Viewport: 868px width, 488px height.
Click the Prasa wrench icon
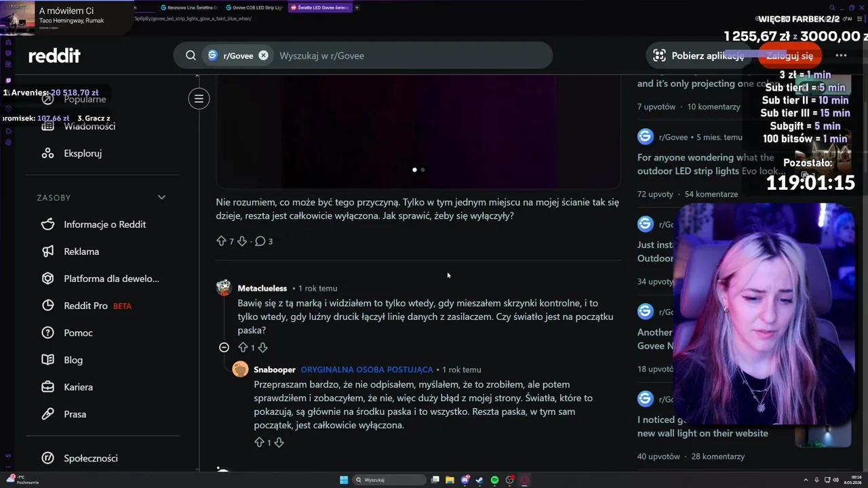(47, 414)
